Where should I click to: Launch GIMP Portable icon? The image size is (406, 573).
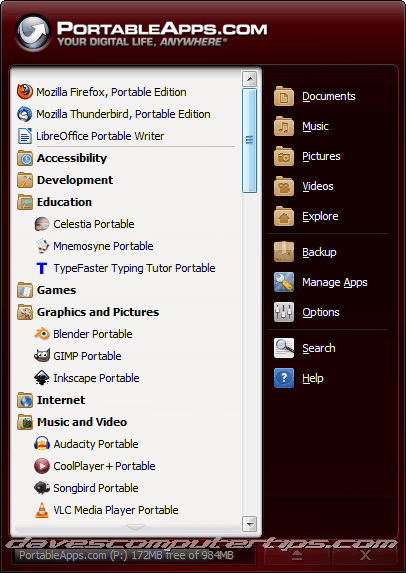tap(42, 356)
